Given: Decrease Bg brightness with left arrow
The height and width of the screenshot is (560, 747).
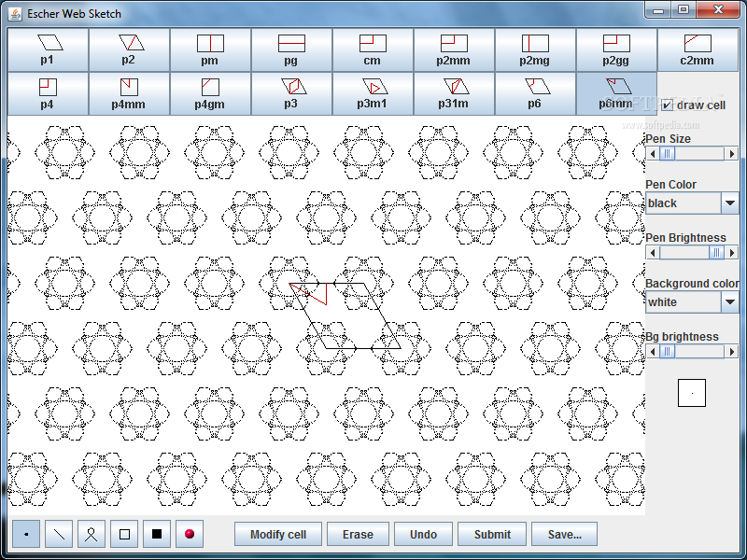Looking at the screenshot, I should pyautogui.click(x=653, y=352).
